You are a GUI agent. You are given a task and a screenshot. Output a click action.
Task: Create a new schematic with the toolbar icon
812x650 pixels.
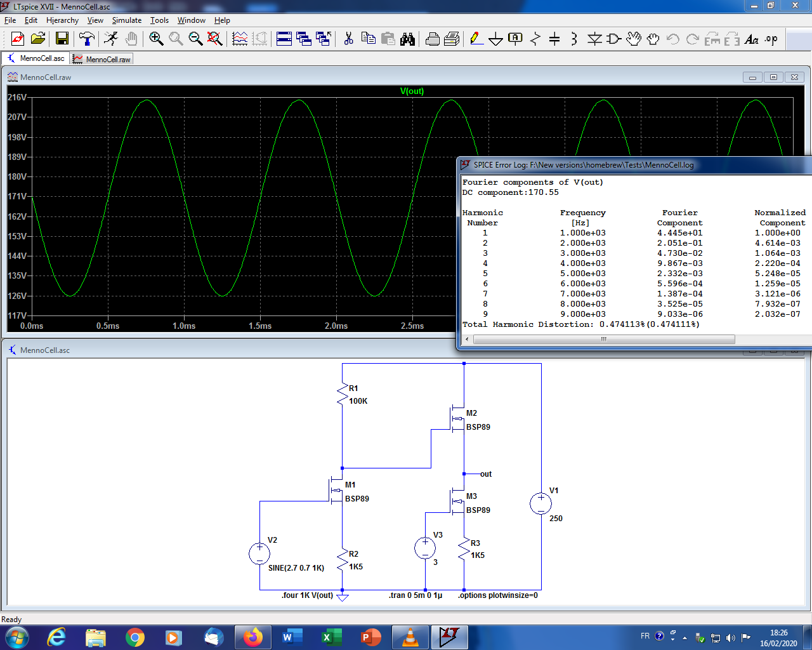pos(18,39)
